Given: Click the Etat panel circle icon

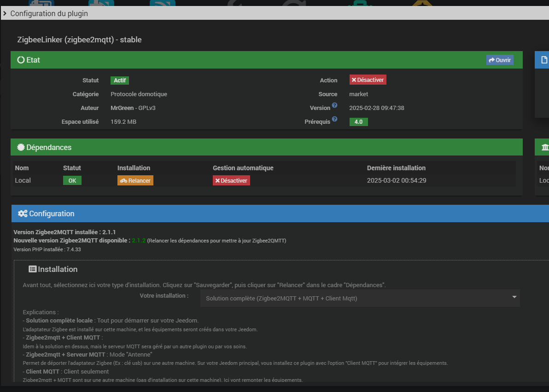Looking at the screenshot, I should click(21, 60).
